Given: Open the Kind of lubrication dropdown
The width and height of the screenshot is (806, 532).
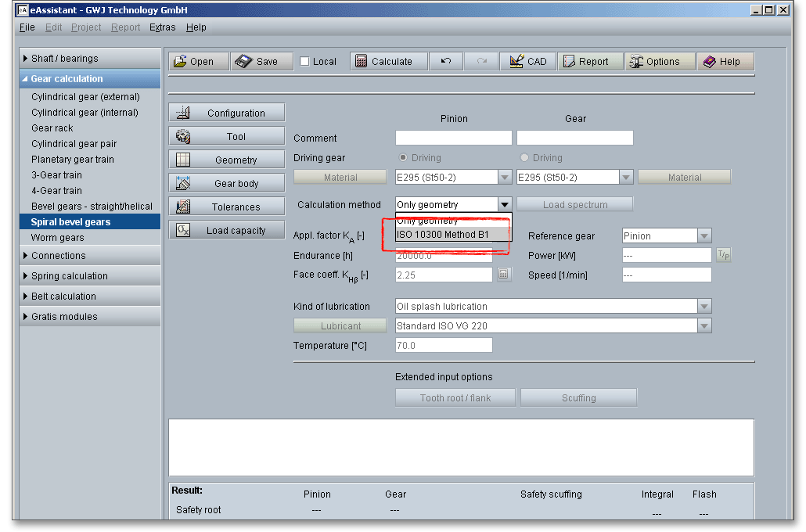Looking at the screenshot, I should [704, 307].
